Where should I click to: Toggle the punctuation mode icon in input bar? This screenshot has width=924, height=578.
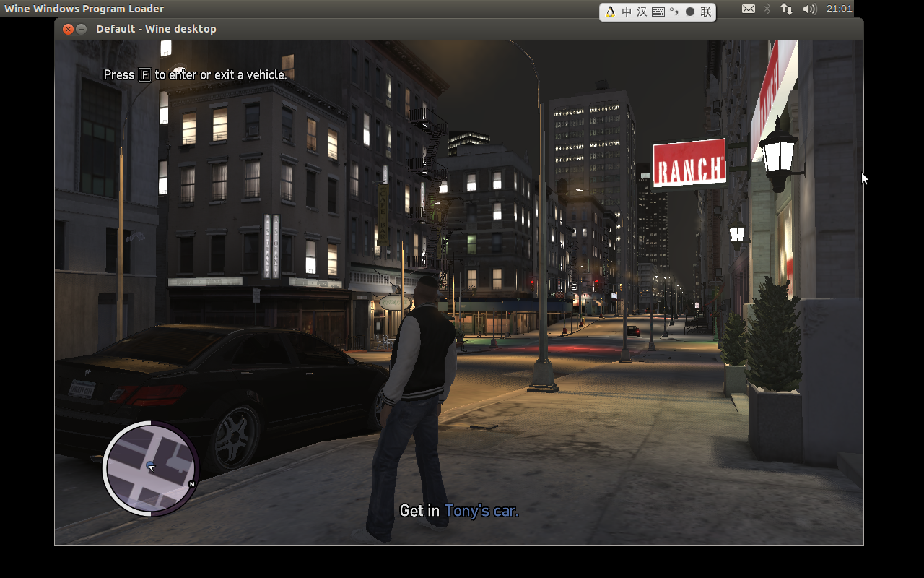pos(674,12)
